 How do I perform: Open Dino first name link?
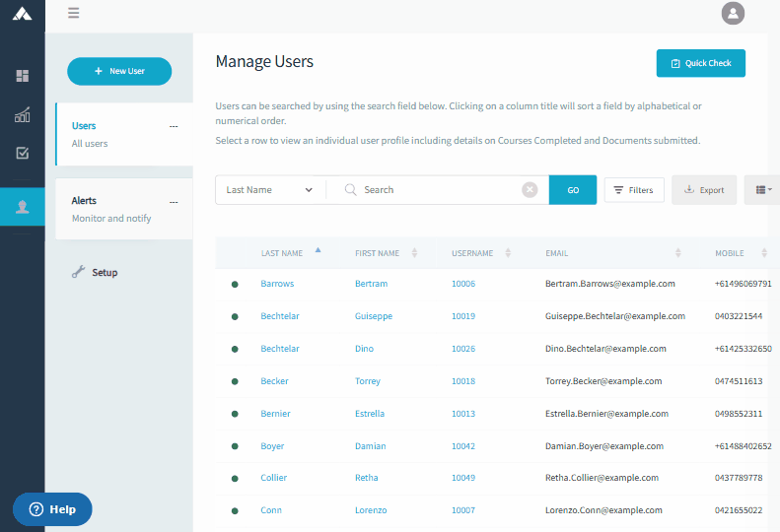tap(364, 349)
